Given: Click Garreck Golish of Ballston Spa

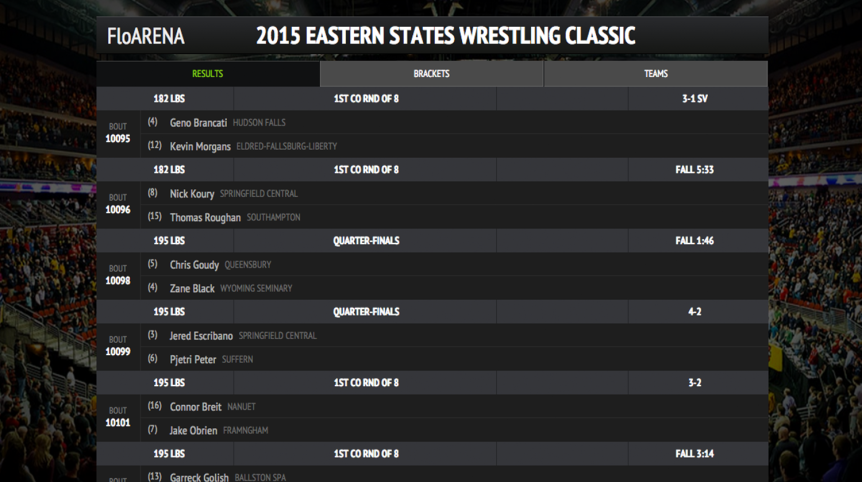Looking at the screenshot, I should (199, 477).
